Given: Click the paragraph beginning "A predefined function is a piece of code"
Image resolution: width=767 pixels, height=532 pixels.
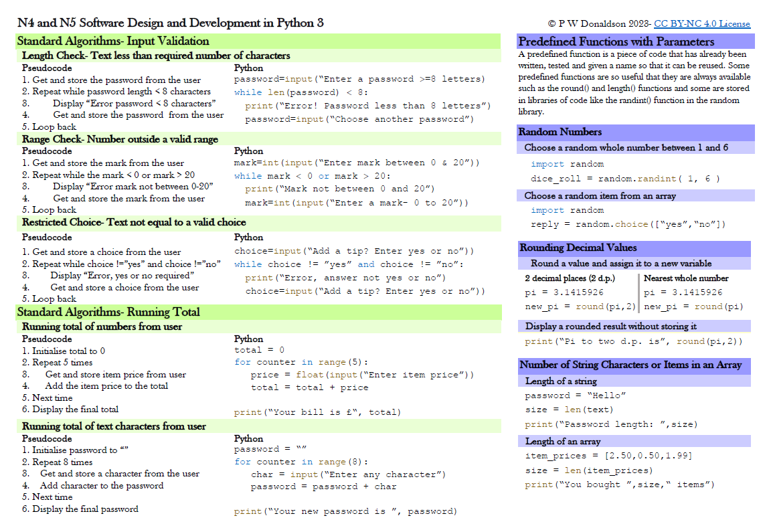Looking at the screenshot, I should point(634,82).
